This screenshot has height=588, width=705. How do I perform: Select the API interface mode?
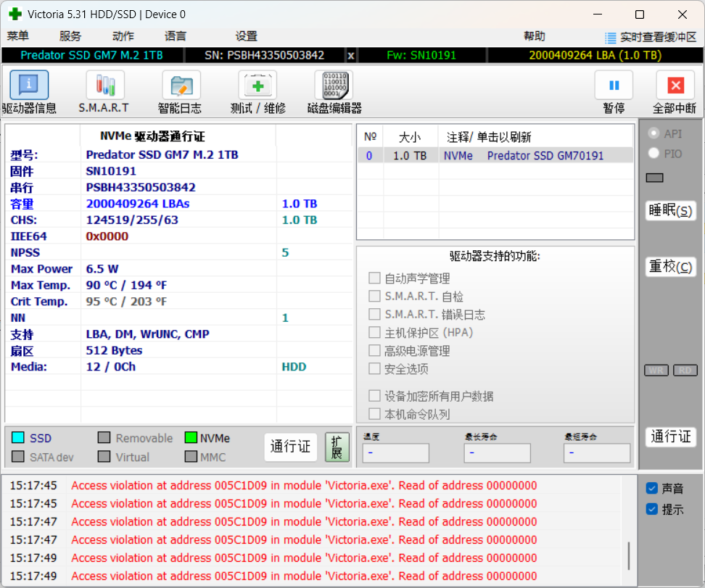click(654, 133)
